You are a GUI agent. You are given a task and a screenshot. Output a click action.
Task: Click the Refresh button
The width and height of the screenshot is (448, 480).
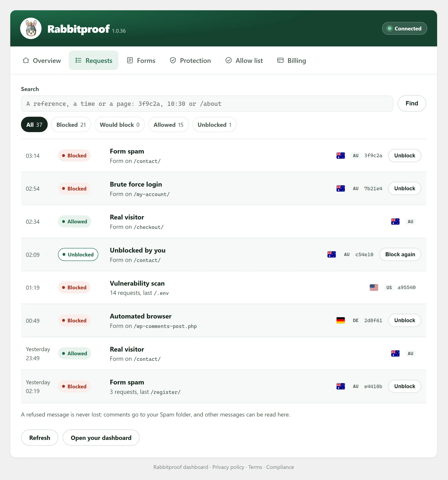click(40, 438)
